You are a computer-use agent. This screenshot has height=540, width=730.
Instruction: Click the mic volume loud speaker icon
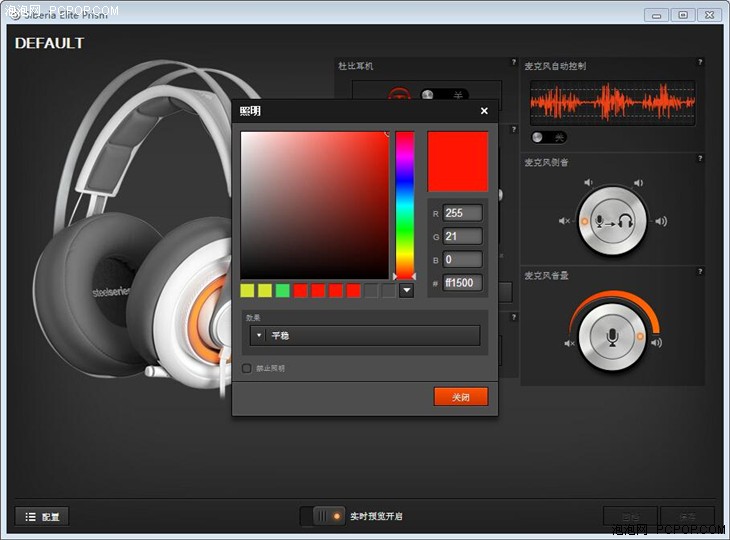(x=656, y=343)
